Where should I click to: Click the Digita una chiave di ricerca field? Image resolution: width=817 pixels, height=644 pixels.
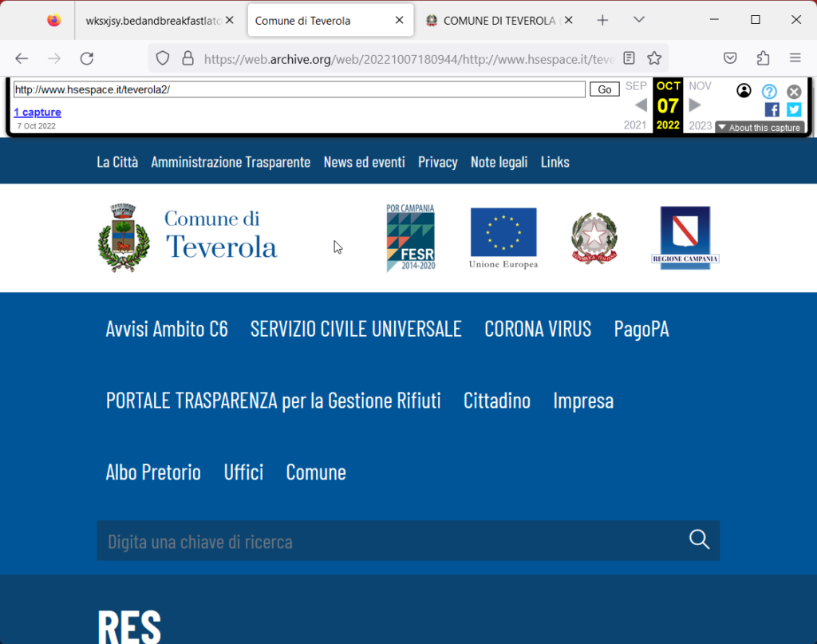391,541
